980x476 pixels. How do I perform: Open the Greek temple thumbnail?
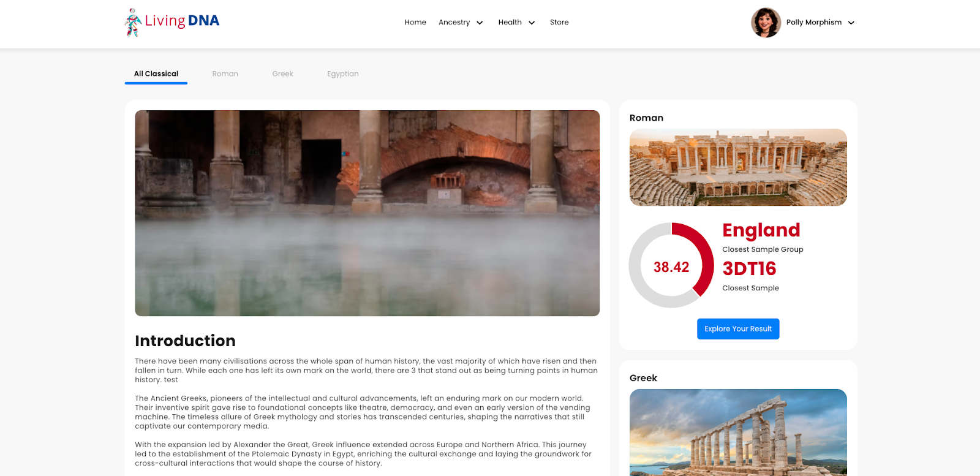point(738,433)
